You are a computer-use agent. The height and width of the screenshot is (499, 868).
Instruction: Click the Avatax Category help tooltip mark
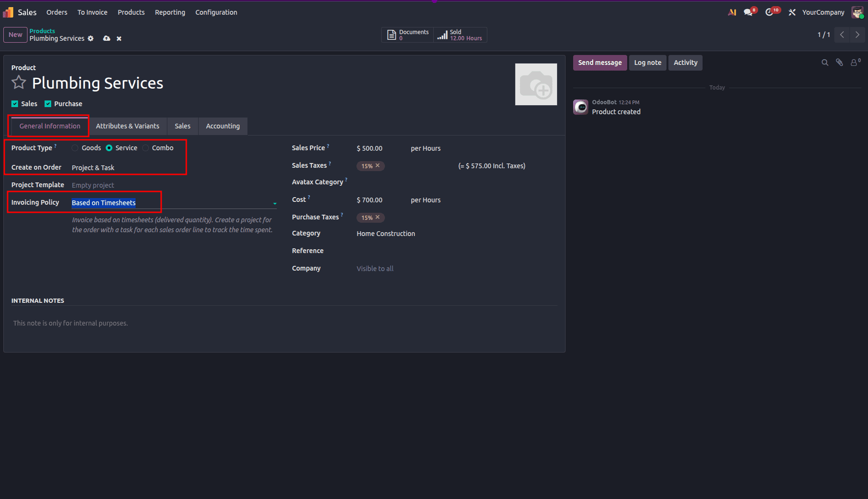[x=346, y=180]
